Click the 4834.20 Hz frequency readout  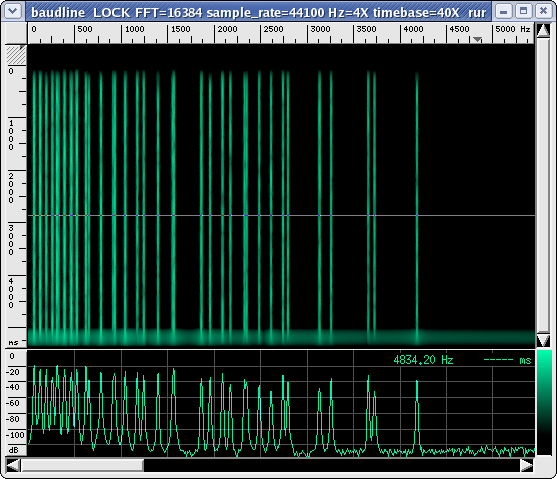(x=423, y=360)
